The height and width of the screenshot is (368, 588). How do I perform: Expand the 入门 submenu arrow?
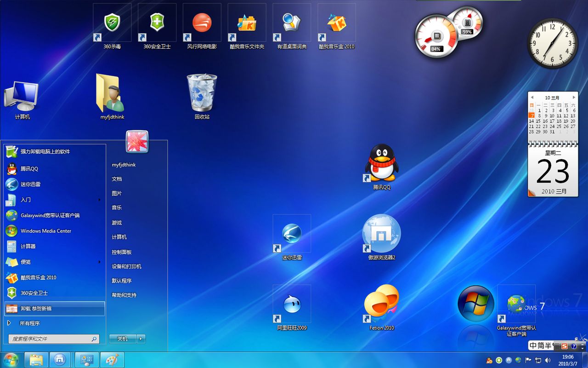(x=99, y=200)
